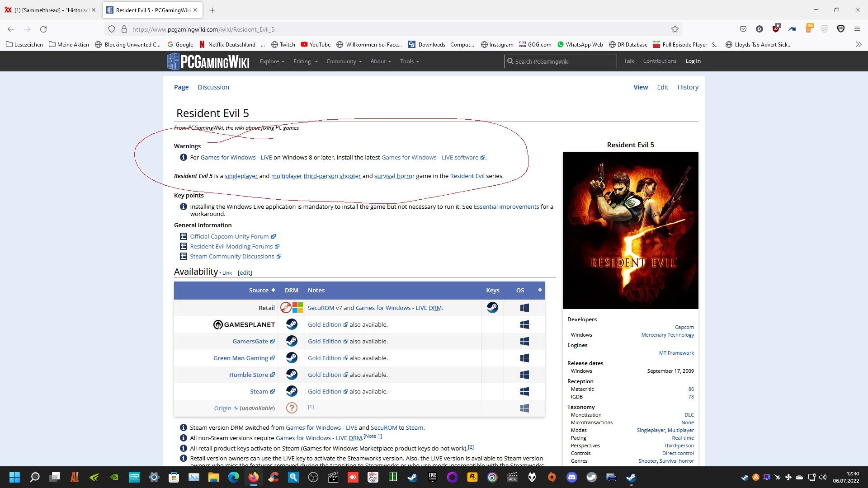The width and height of the screenshot is (868, 488).
Task: Expand the Tools dropdown menu
Action: (409, 61)
